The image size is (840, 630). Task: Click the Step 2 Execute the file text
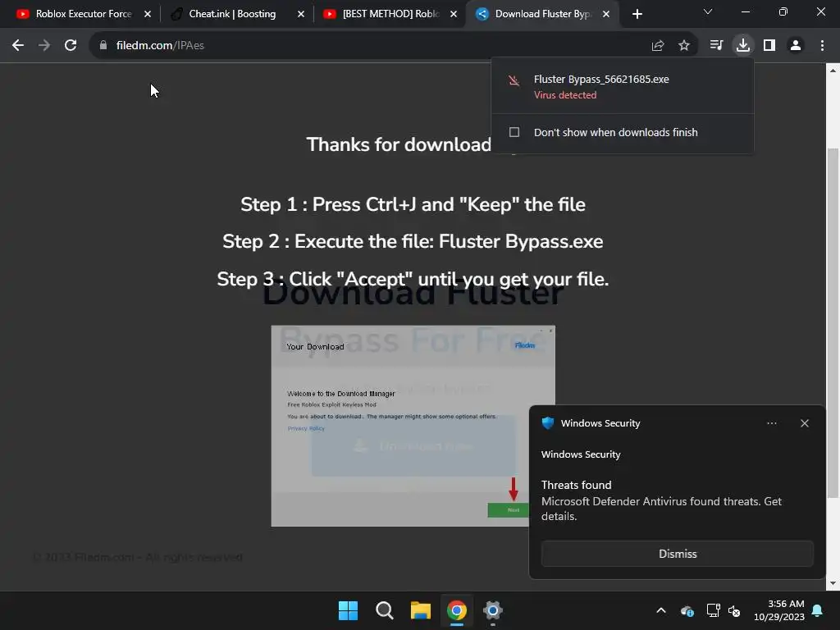[x=413, y=242]
